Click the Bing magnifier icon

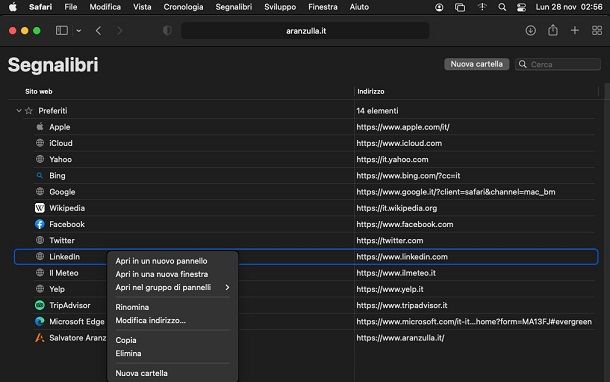tap(40, 175)
